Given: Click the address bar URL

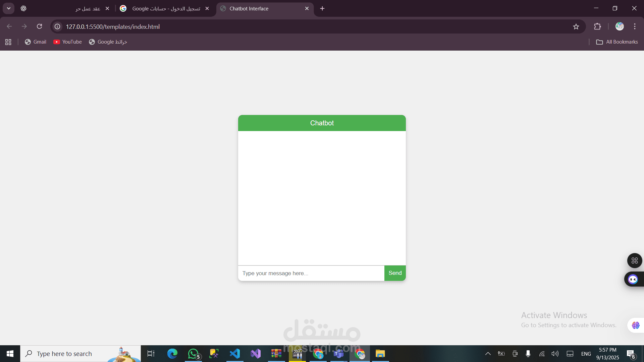Looking at the screenshot, I should coord(113,26).
